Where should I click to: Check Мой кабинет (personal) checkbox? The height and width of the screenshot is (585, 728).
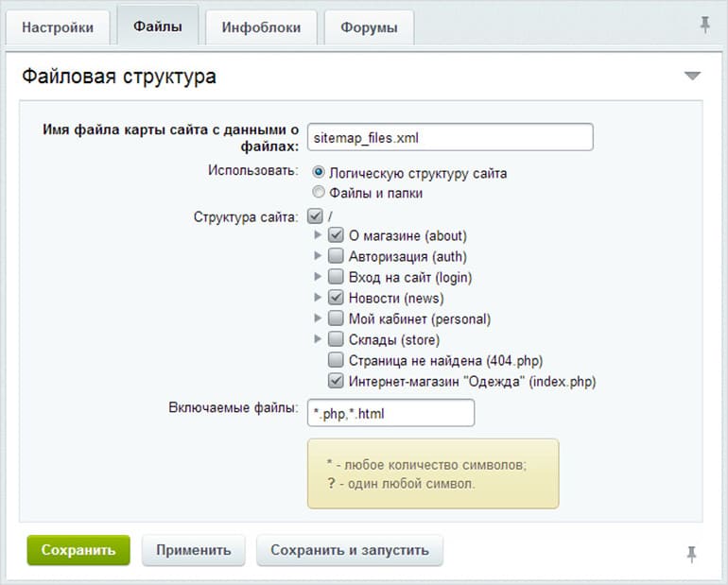click(x=336, y=318)
